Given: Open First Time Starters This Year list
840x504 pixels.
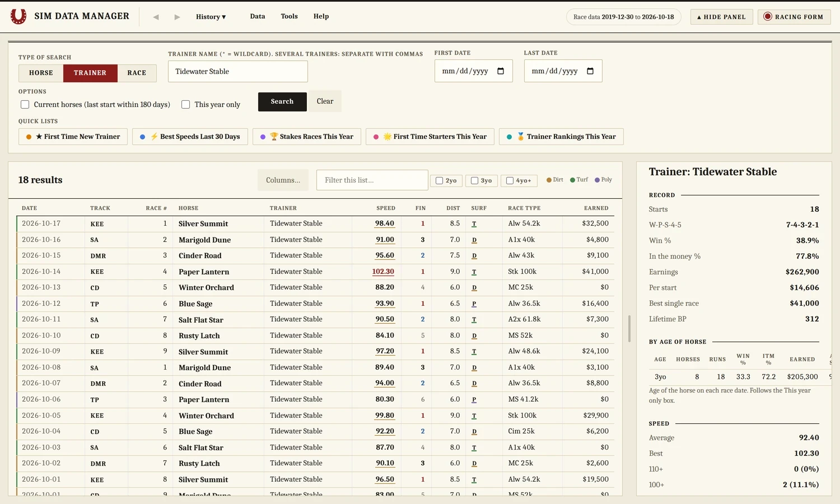Looking at the screenshot, I should [430, 137].
